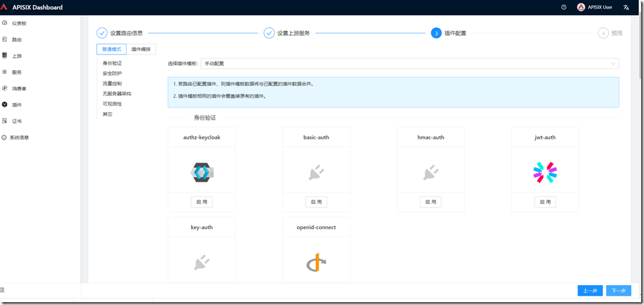Click the basic-auth card title
This screenshot has height=305, width=644.
pyautogui.click(x=316, y=137)
